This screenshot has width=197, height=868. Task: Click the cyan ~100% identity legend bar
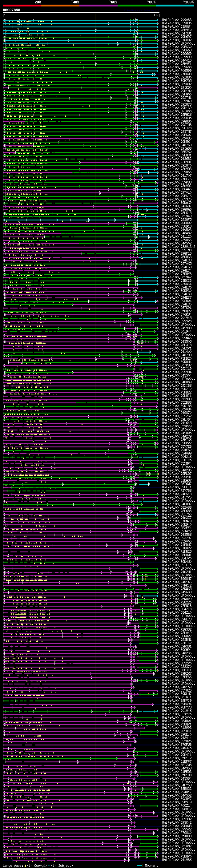click(175, 6)
